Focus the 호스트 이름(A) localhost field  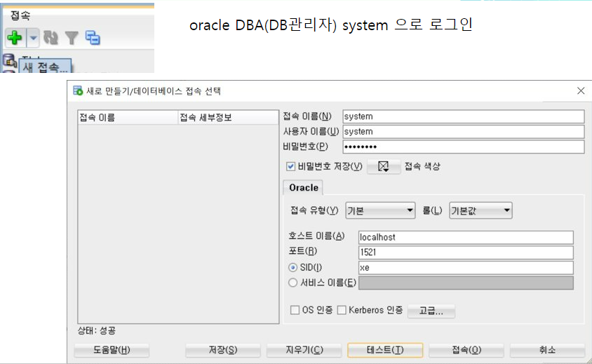coord(466,237)
